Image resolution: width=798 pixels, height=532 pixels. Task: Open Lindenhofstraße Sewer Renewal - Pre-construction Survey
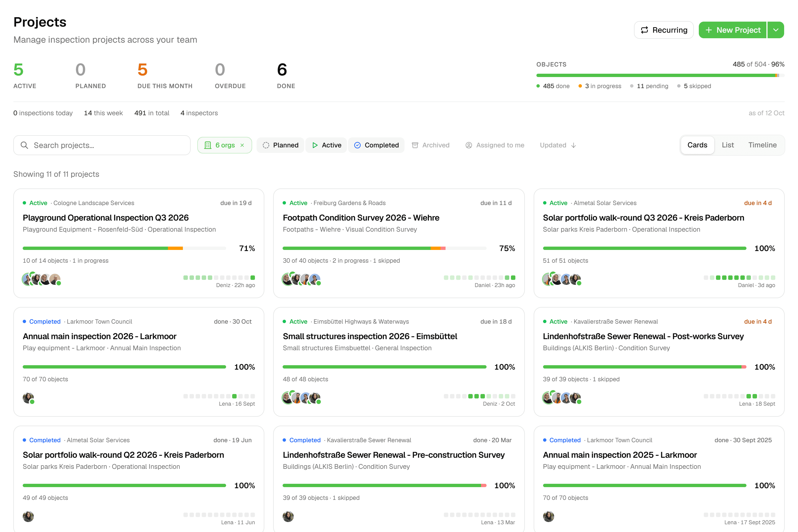click(393, 455)
